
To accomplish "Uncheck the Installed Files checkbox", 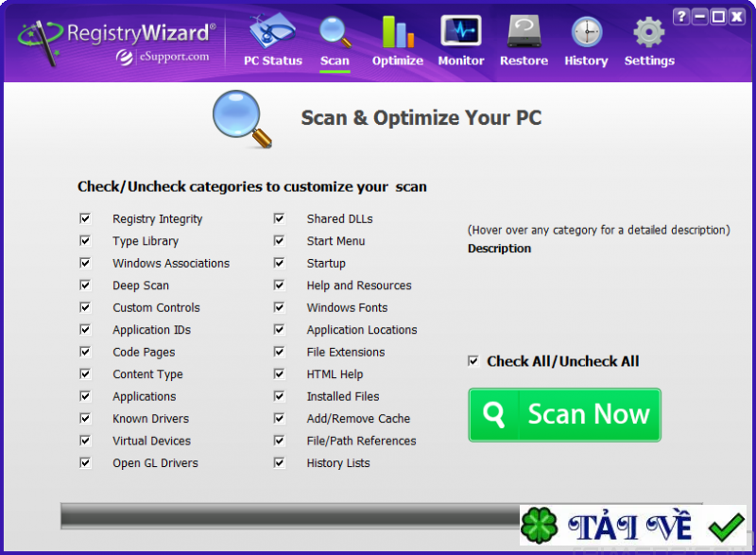I will 279,396.
